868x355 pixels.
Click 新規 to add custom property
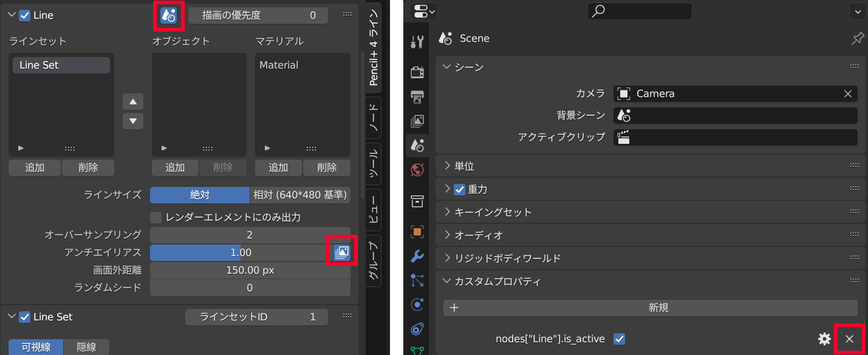coord(658,308)
